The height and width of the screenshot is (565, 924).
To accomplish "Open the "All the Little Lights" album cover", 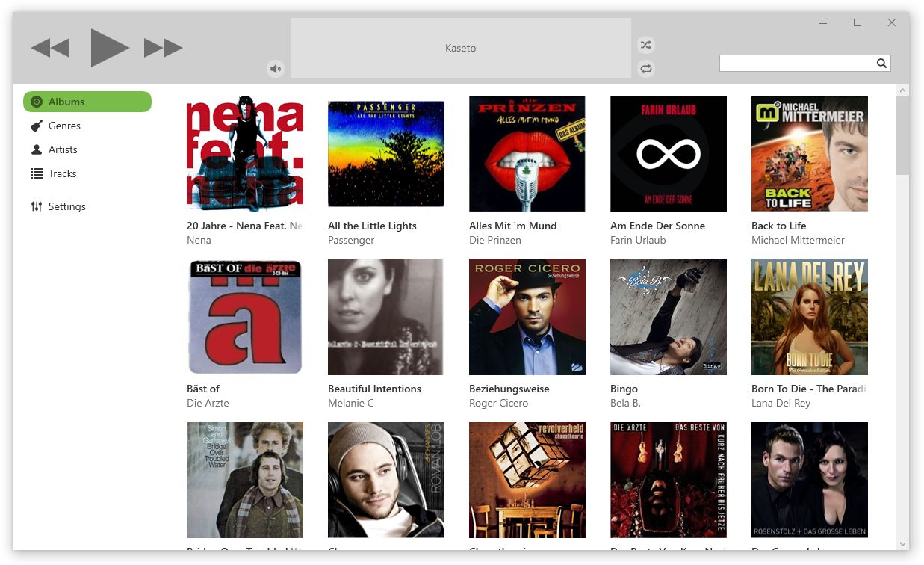I will click(x=386, y=153).
